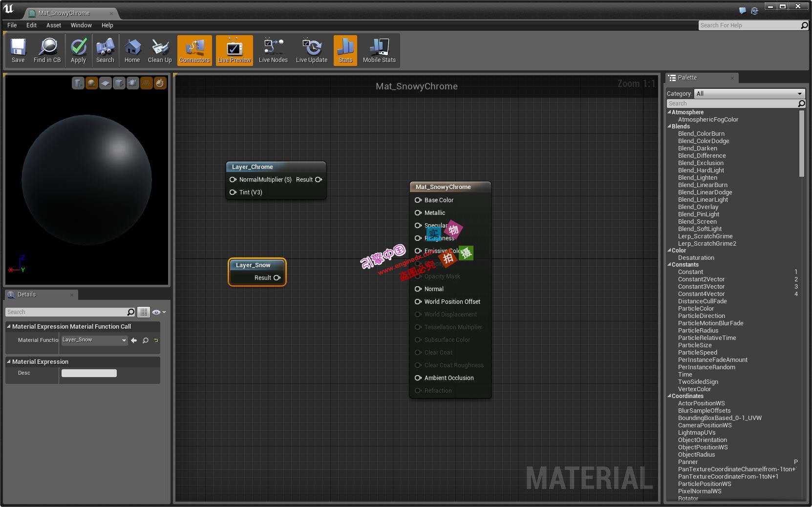Click the Layer_Snow Result output pin
This screenshot has height=507, width=812.
[277, 278]
